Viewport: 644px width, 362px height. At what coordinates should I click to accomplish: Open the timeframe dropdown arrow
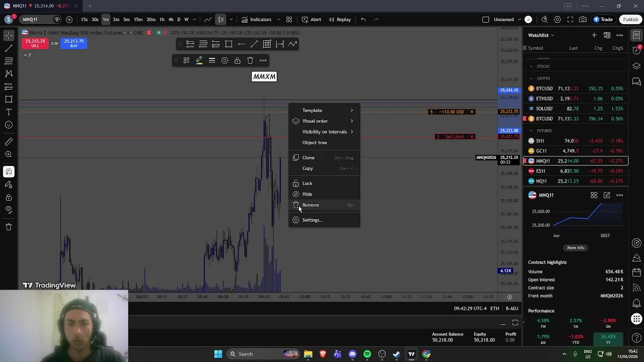[194, 20]
